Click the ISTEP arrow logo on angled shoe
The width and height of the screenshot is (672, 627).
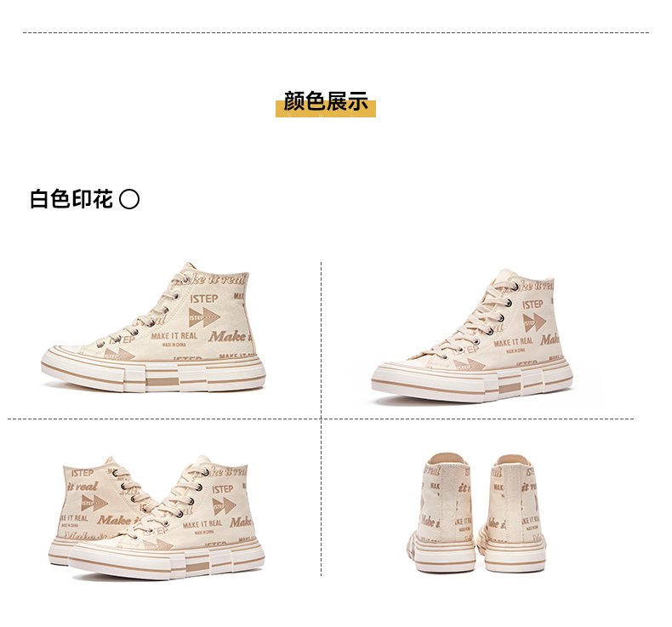pyautogui.click(x=534, y=322)
